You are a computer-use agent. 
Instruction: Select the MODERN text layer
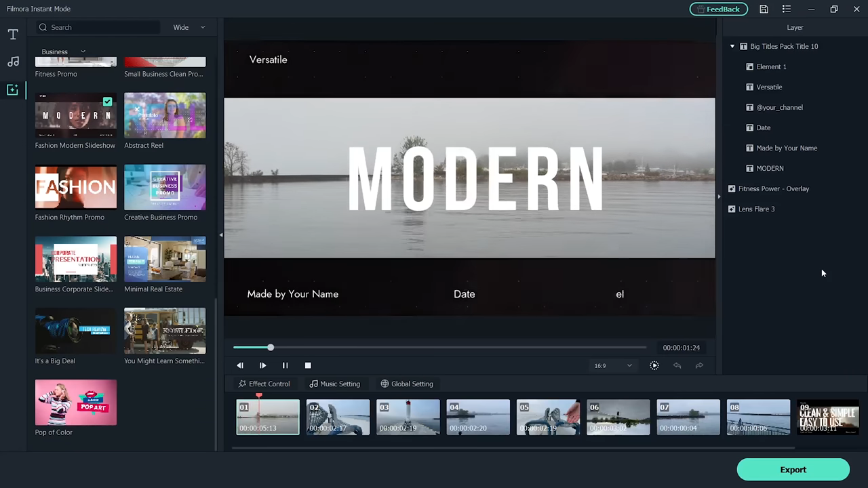(x=769, y=168)
